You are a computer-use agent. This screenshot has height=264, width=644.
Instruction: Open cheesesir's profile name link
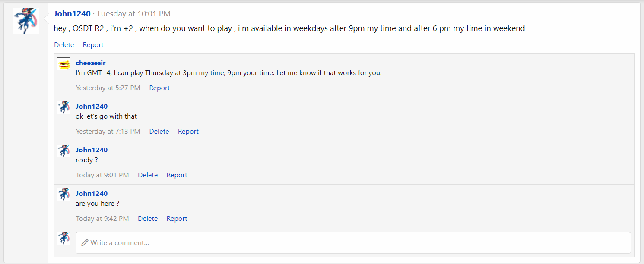pos(90,63)
